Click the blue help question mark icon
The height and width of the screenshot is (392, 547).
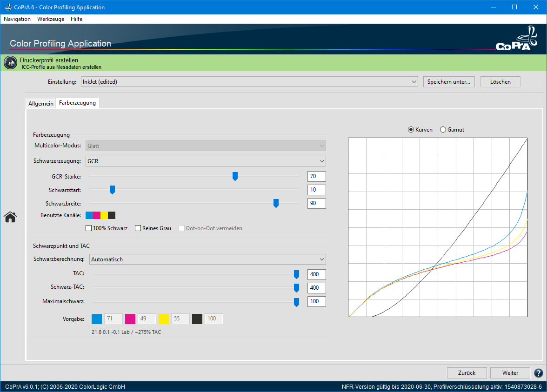539,373
